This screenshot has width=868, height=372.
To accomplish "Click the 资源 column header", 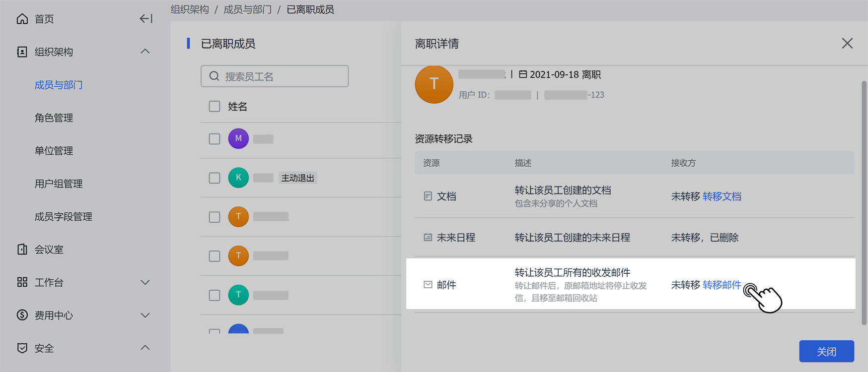I will coord(431,163).
